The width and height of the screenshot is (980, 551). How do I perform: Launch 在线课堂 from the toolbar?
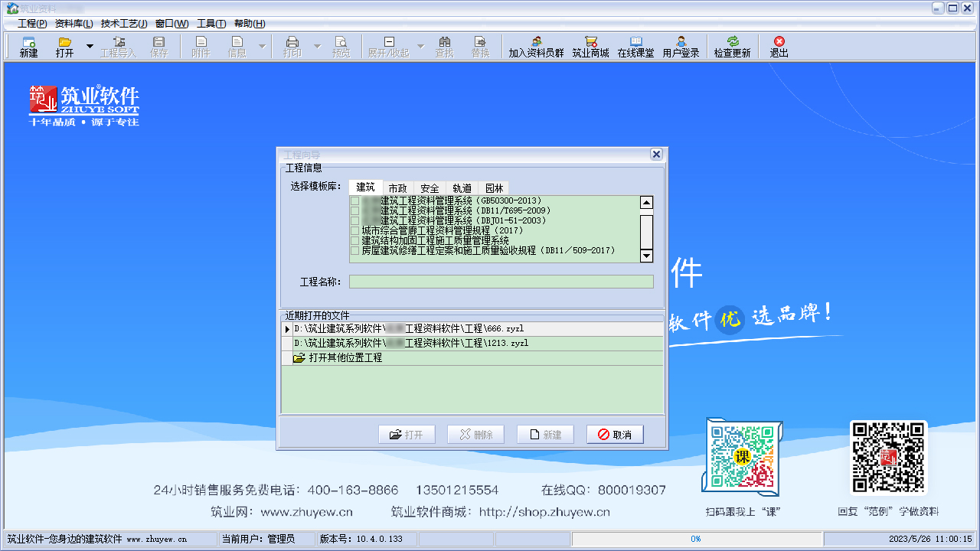(635, 46)
